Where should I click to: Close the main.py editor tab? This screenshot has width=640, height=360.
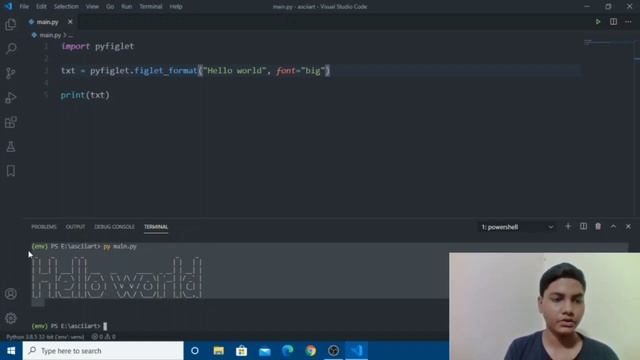(70, 22)
